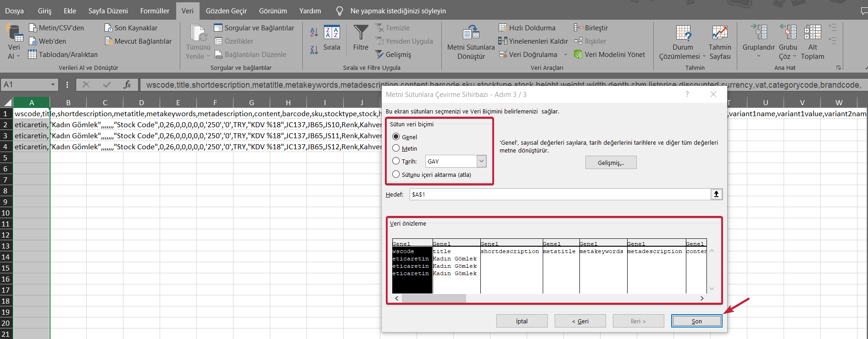Expand Grubu Çöz dropdown arrow
The image size is (868, 339).
point(794,56)
